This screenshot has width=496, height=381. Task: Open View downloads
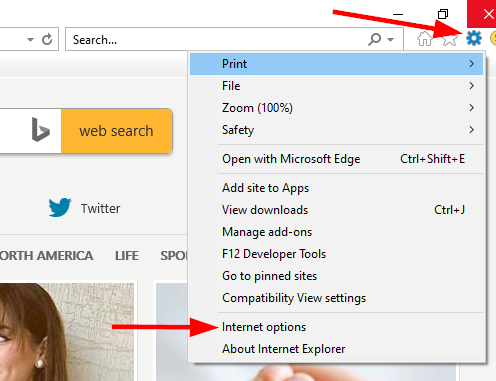(x=336, y=210)
